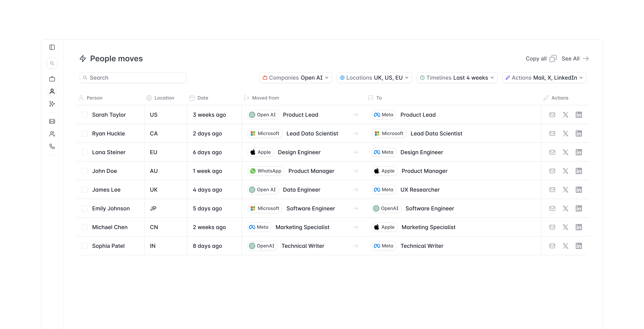Open the Locations UK, US, EU dropdown
This screenshot has width=644, height=329.
tap(374, 78)
